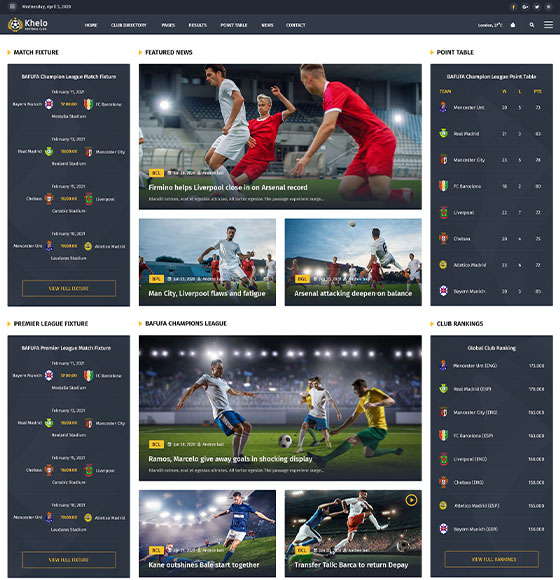Click View Full Fixture in Premier League panel
This screenshot has height=580, width=560.
point(69,560)
